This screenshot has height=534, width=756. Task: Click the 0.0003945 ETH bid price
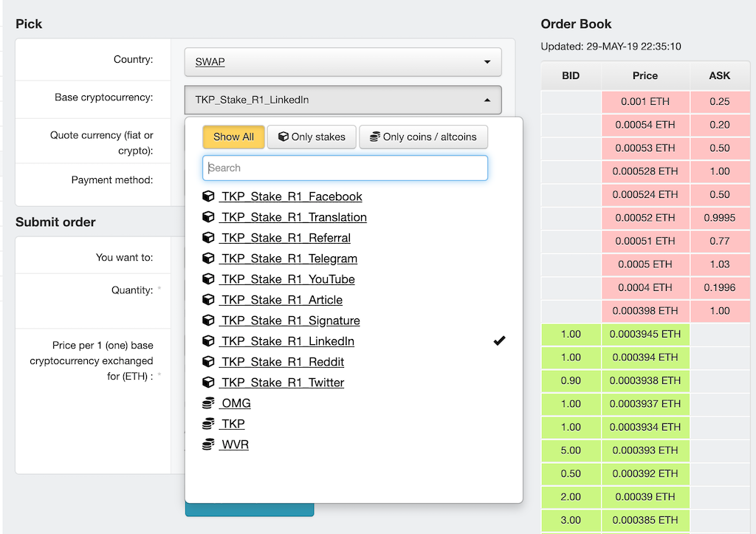pyautogui.click(x=645, y=335)
